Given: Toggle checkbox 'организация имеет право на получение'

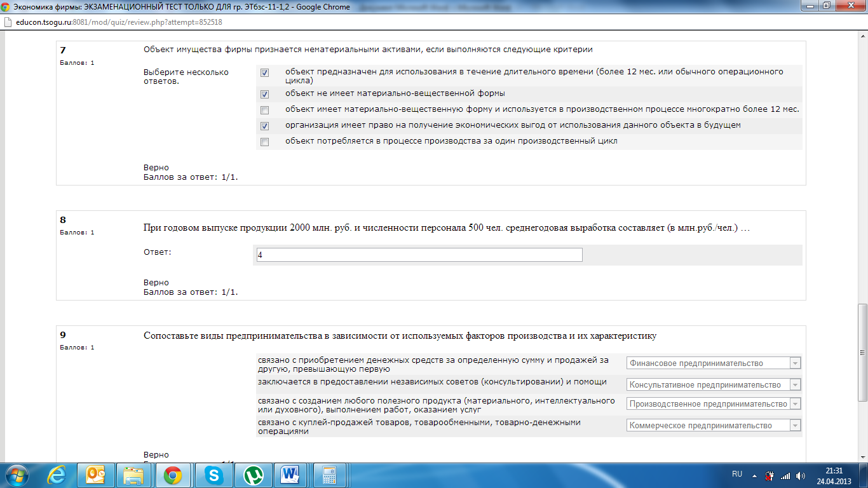Looking at the screenshot, I should point(264,126).
